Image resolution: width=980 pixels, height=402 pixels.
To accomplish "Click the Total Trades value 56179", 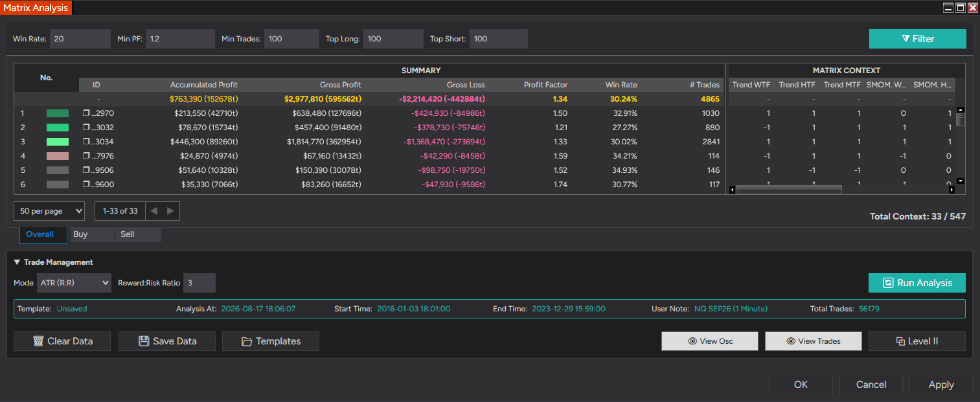I will (869, 309).
